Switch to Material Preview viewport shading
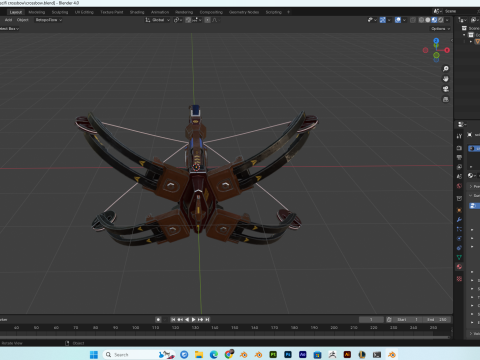This screenshot has height=360, width=480. pos(434,20)
